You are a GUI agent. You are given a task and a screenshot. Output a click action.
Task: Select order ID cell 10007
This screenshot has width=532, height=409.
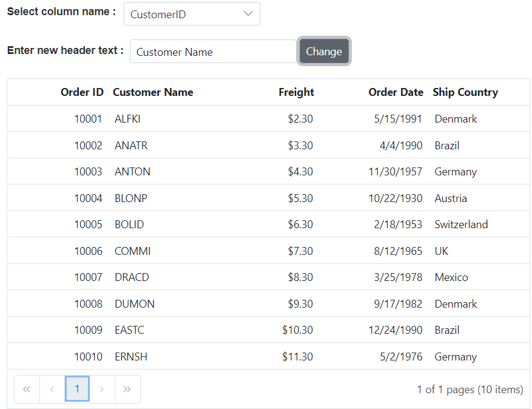click(88, 277)
